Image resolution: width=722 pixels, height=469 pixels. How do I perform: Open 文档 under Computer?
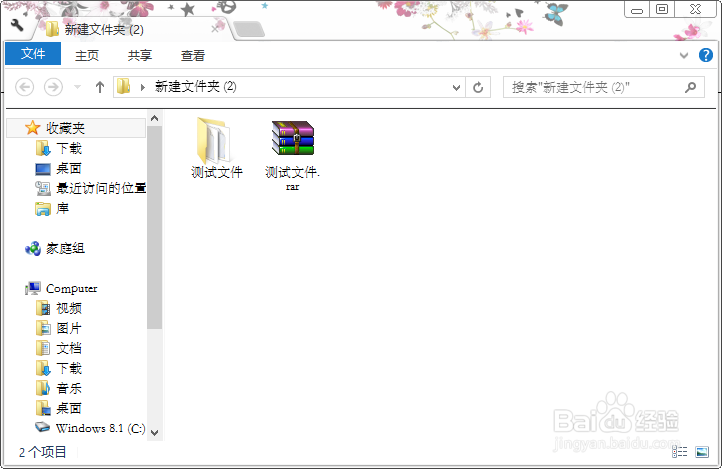click(x=69, y=348)
